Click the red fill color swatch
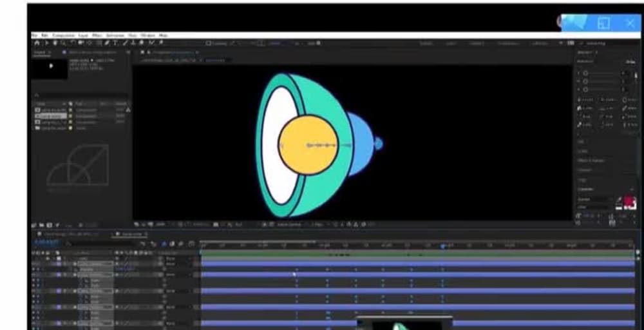 (x=630, y=201)
